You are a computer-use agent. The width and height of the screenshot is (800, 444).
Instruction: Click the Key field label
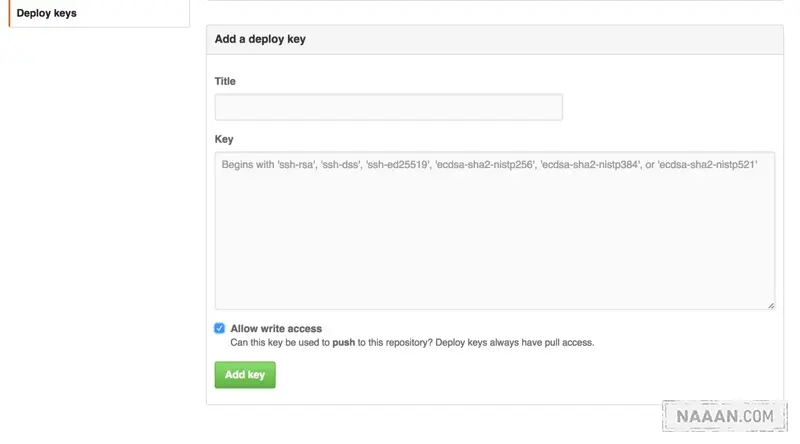coord(224,139)
